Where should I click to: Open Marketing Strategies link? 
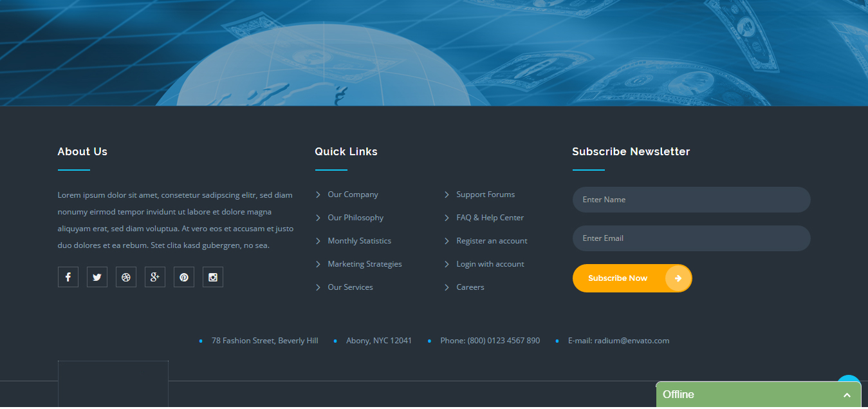pos(364,264)
